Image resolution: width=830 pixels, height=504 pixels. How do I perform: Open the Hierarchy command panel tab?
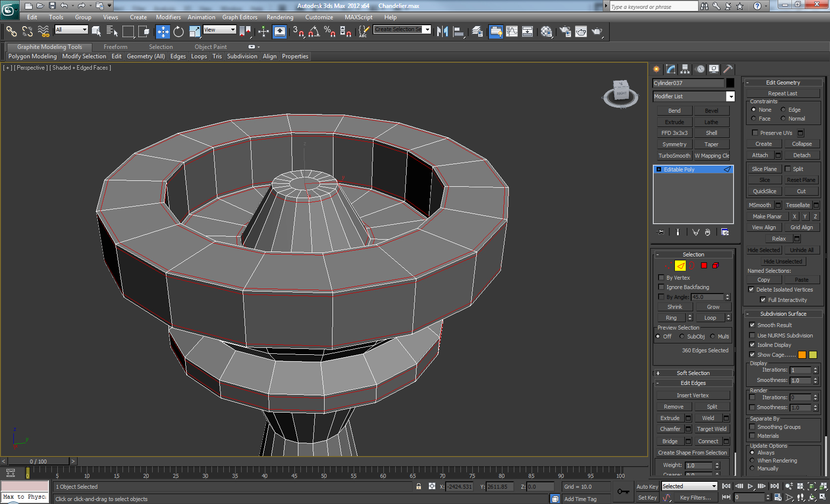685,69
